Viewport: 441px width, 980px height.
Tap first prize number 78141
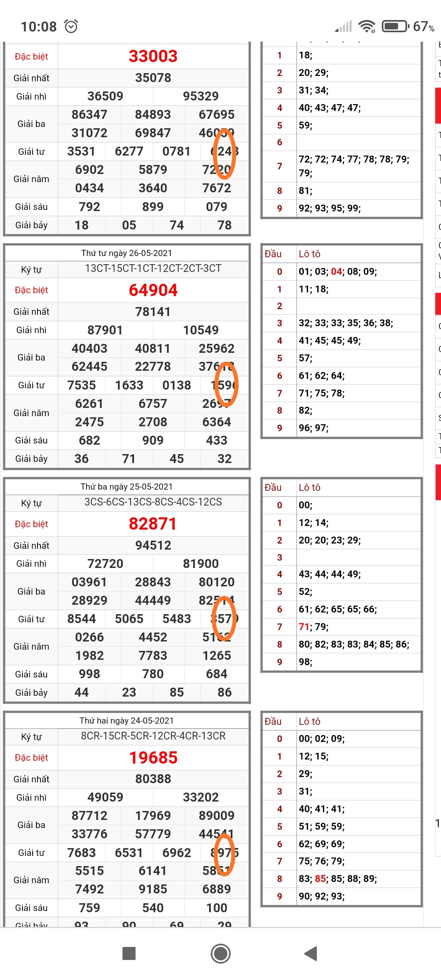153,312
